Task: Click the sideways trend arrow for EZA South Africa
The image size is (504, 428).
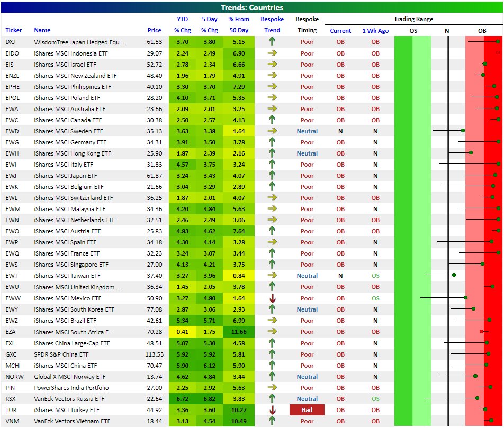Action: [x=272, y=331]
